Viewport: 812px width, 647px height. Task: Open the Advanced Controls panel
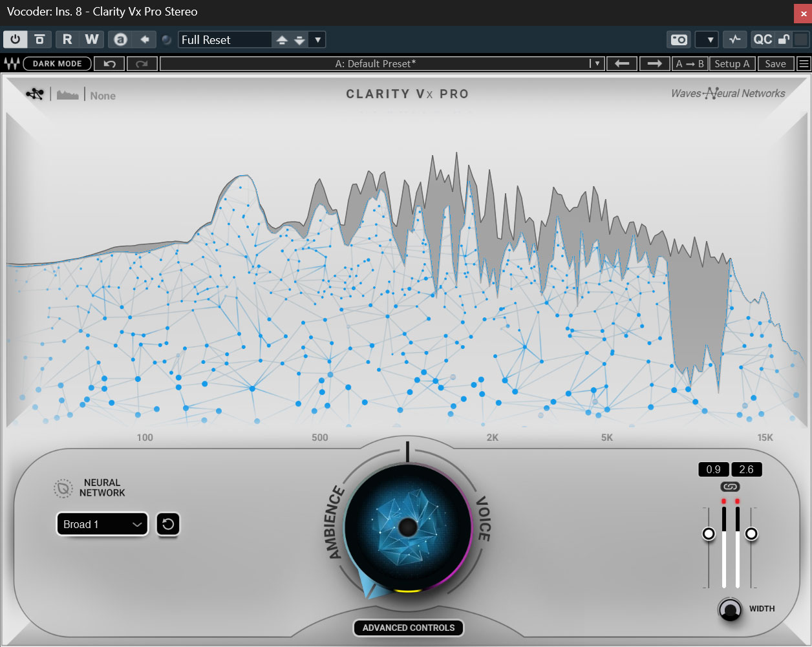(408, 628)
